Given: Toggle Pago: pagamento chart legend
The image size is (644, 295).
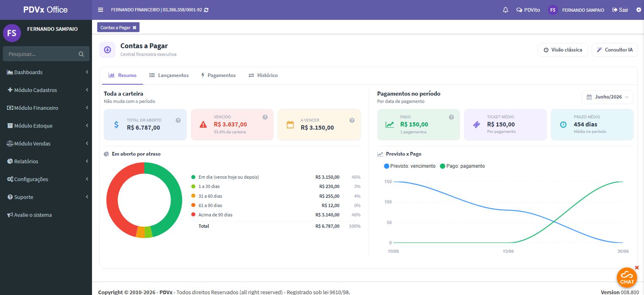Looking at the screenshot, I should click(462, 166).
